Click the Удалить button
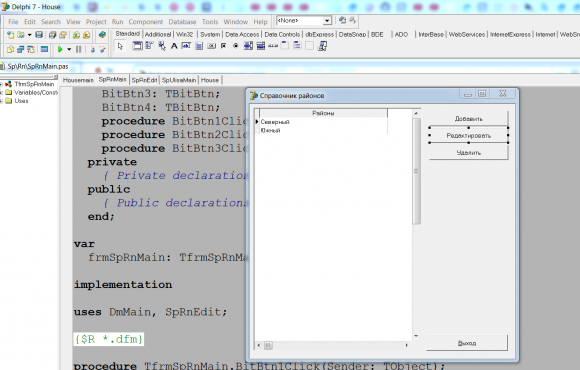The width and height of the screenshot is (580, 370). click(468, 152)
